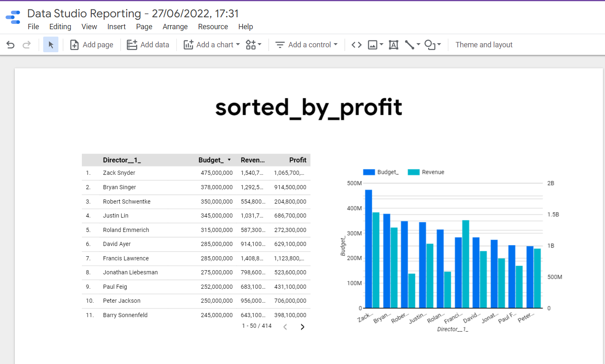The height and width of the screenshot is (364, 605).
Task: Open Theme and layout panel
Action: 484,45
